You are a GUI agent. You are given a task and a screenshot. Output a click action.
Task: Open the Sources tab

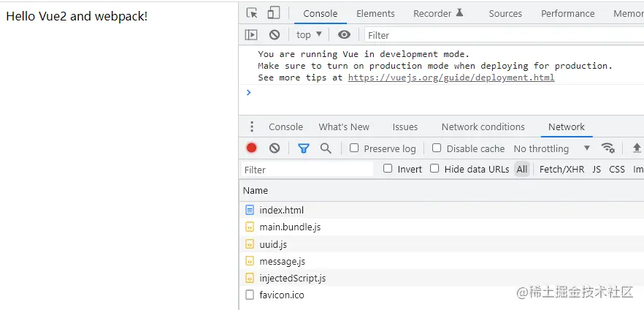[x=505, y=14]
